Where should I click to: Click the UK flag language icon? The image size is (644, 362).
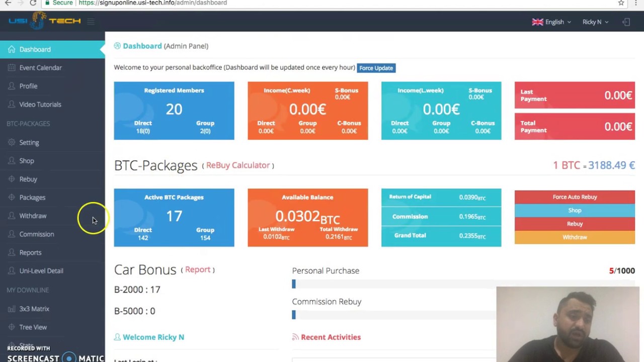click(x=538, y=22)
